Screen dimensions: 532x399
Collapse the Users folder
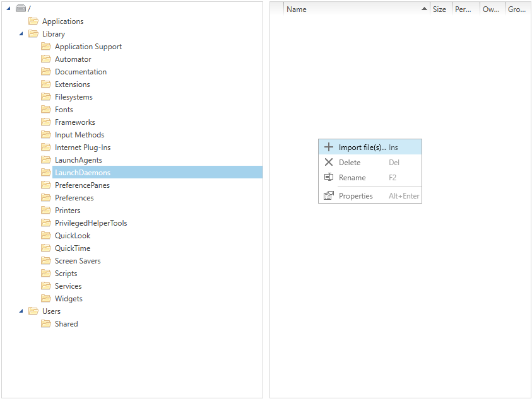(x=21, y=311)
